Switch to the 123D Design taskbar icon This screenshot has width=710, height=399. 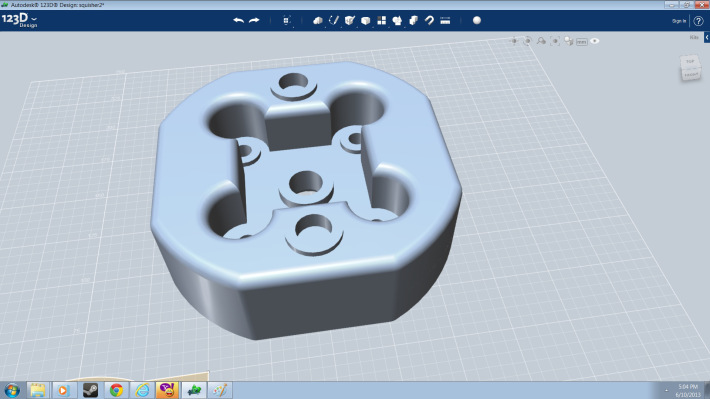194,390
